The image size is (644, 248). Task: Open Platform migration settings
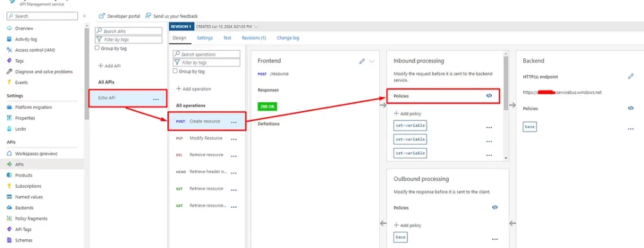(x=33, y=107)
